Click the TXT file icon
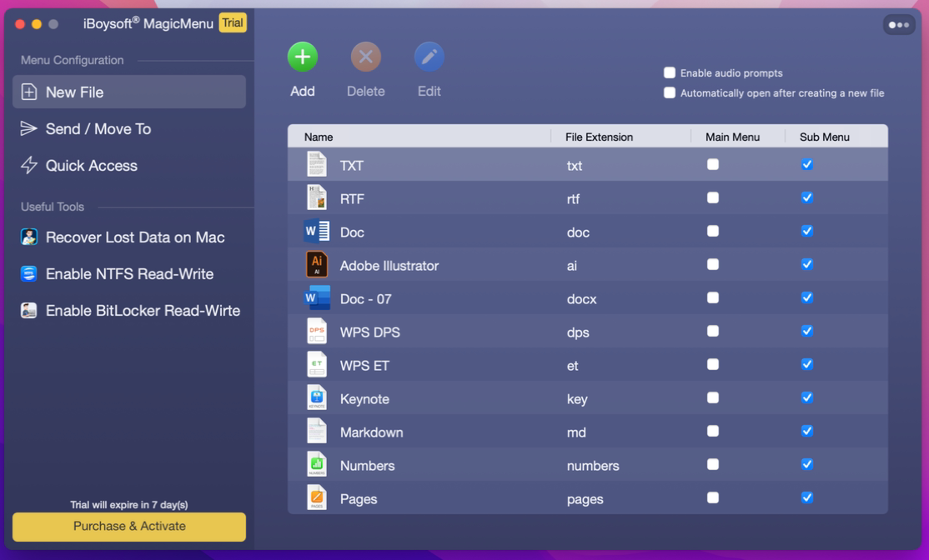 pyautogui.click(x=316, y=164)
